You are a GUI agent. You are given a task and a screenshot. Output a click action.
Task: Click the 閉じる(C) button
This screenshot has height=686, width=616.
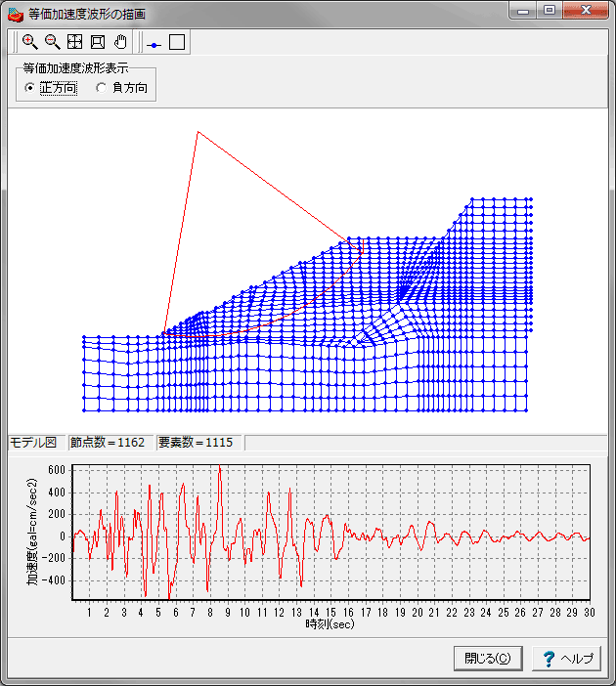point(488,658)
